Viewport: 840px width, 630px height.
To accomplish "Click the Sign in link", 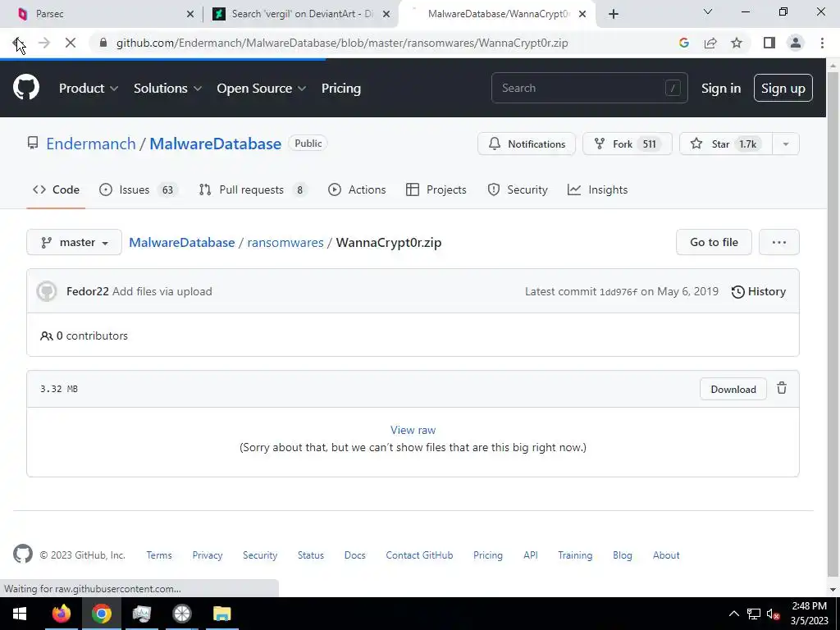I will pos(721,89).
